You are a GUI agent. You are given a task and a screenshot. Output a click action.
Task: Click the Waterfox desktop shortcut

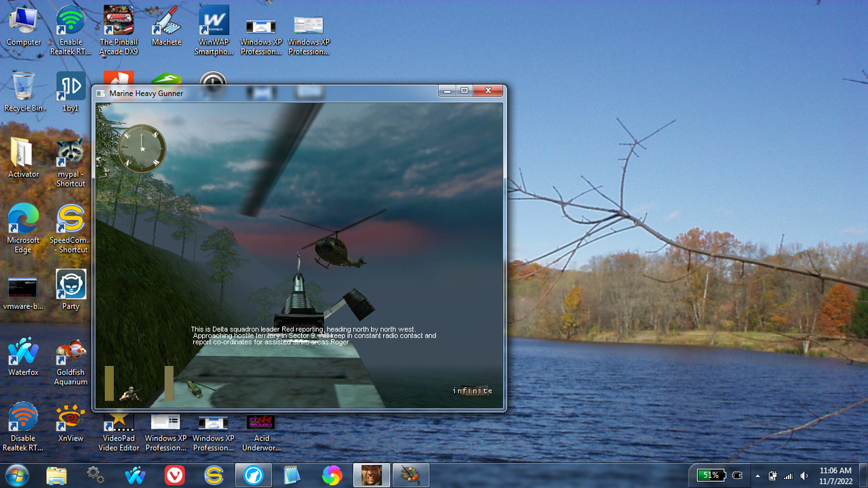click(x=24, y=357)
